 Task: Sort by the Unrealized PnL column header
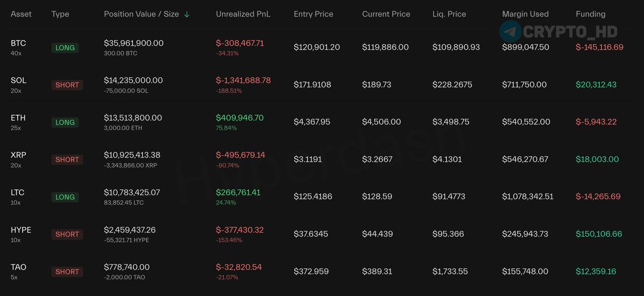(x=243, y=14)
